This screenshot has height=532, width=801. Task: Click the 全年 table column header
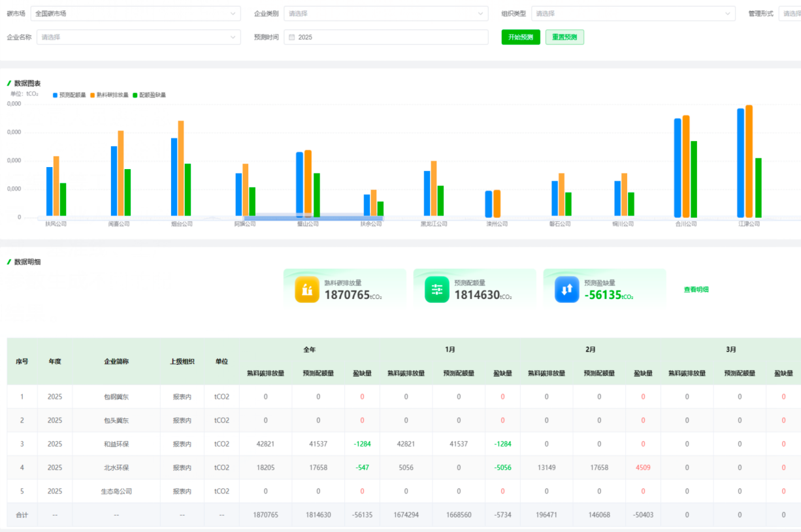[309, 350]
